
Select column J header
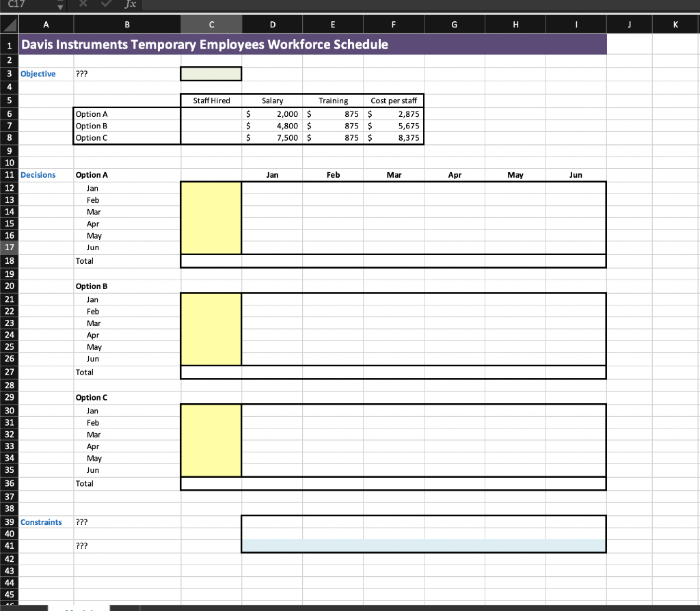(x=630, y=25)
